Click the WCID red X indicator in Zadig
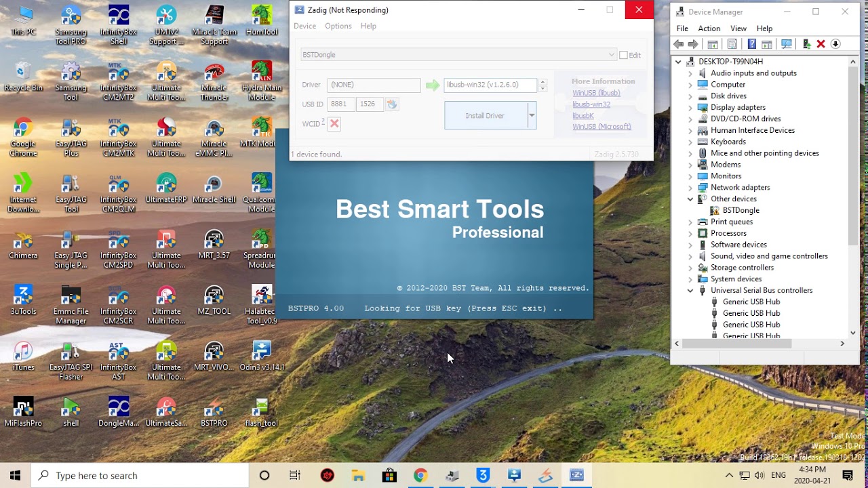Image resolution: width=868 pixels, height=488 pixels. [x=334, y=123]
